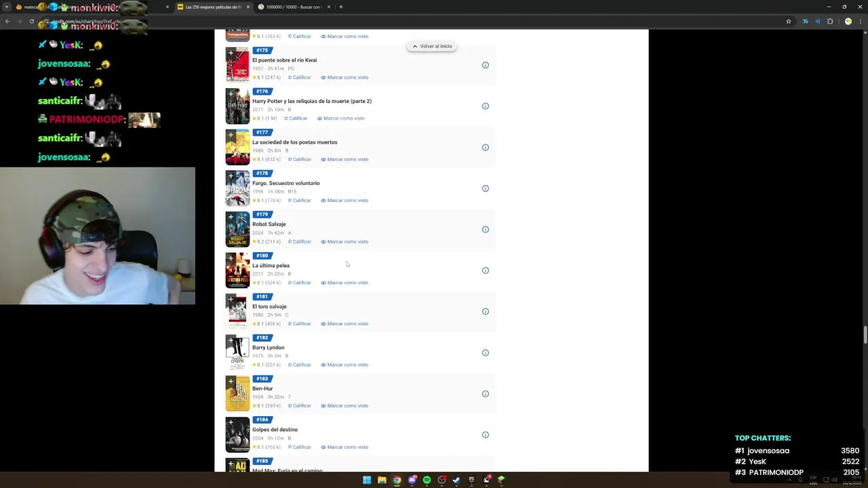Add Ben-Hur poster to watchlist
868x488 pixels.
[x=231, y=381]
